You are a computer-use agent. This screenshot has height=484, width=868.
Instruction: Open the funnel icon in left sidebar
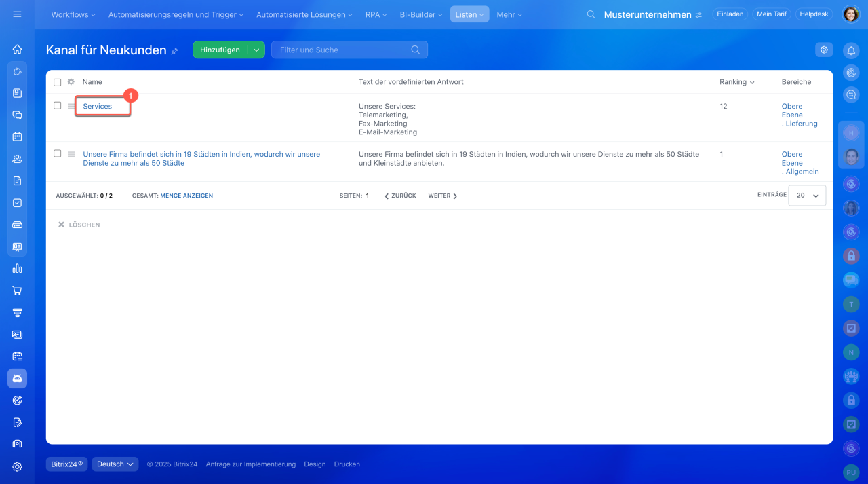click(17, 312)
